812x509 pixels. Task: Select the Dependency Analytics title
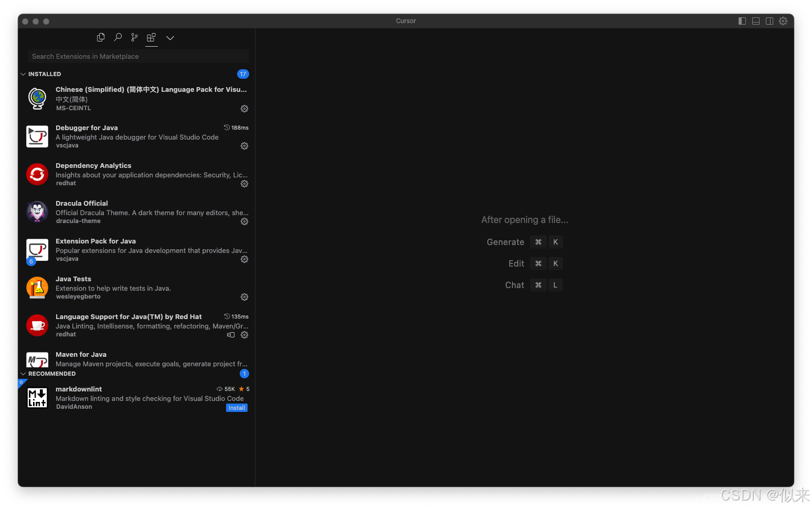(93, 165)
